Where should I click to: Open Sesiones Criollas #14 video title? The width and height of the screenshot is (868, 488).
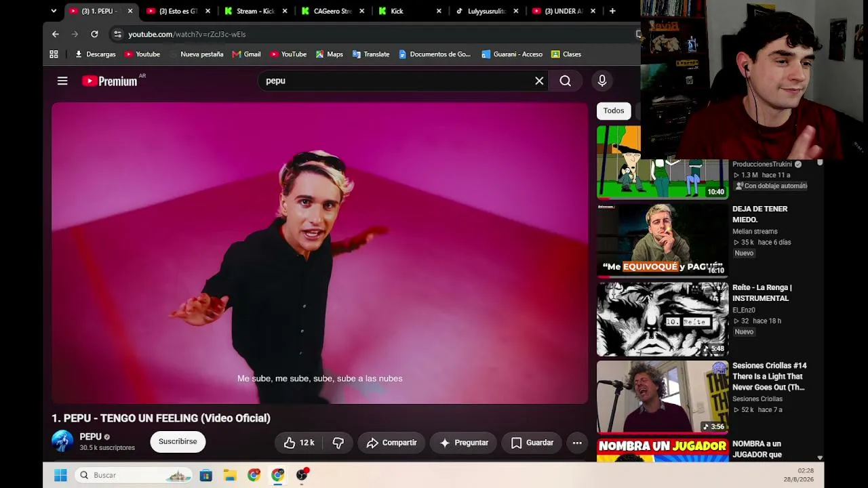coord(770,376)
